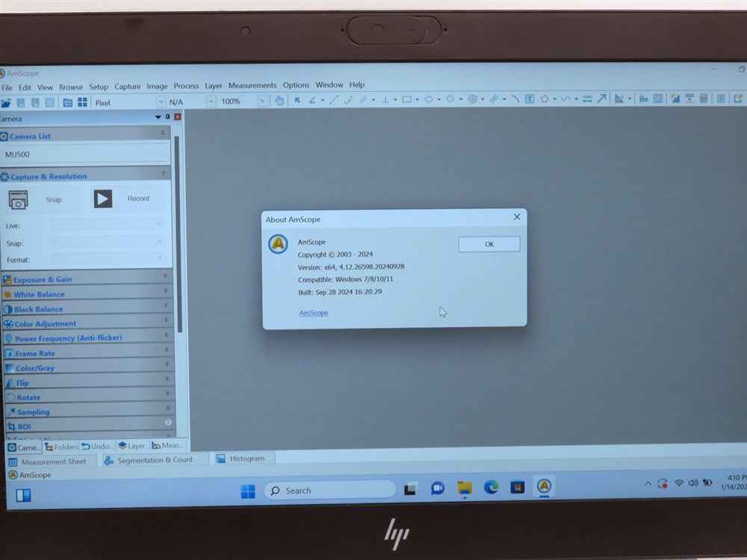This screenshot has height=560, width=747.
Task: Open the Snap resolution dropdown
Action: (108, 242)
